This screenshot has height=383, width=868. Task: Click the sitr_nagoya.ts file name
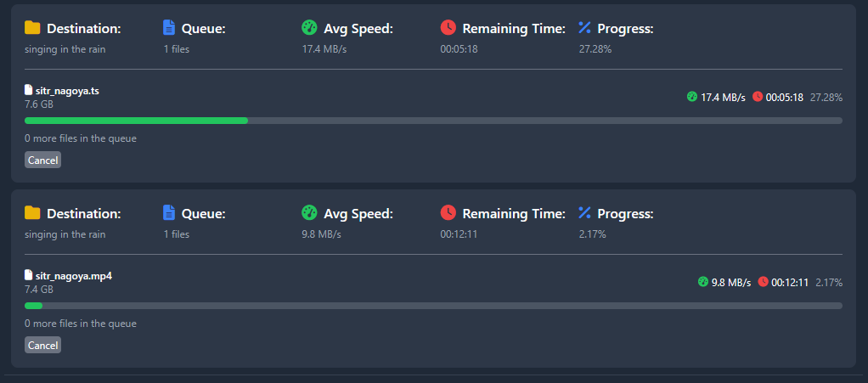(68, 91)
